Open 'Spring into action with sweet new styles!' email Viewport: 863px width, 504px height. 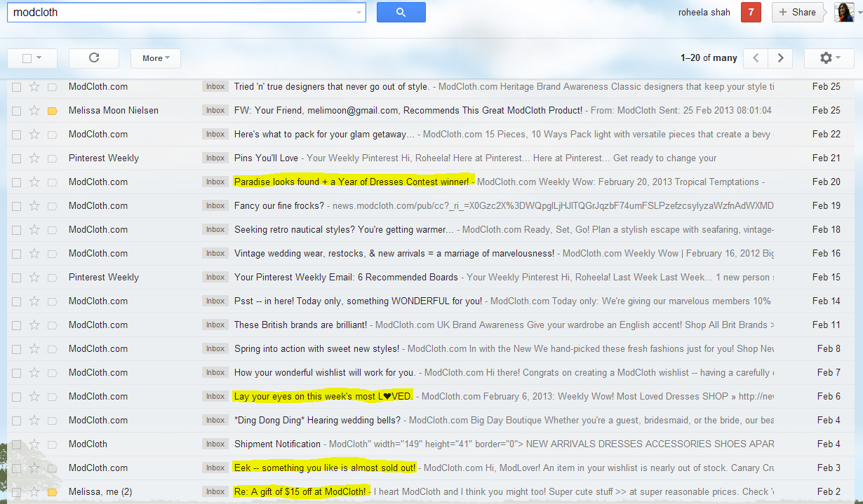point(316,348)
